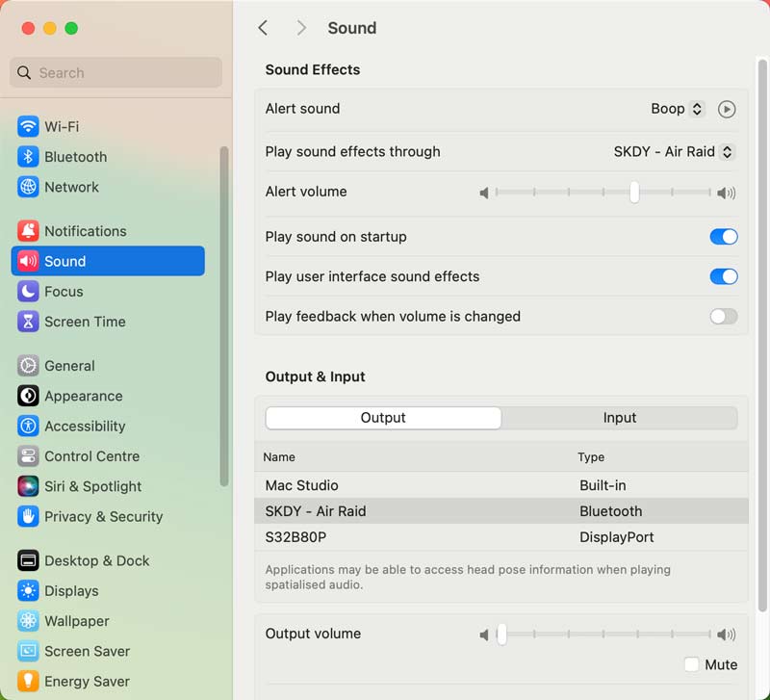The image size is (770, 700).
Task: Open the Screen Saver icon
Action: click(28, 651)
